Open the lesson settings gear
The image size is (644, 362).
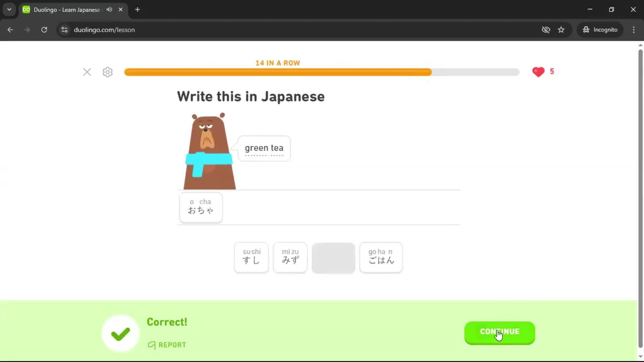pyautogui.click(x=107, y=72)
